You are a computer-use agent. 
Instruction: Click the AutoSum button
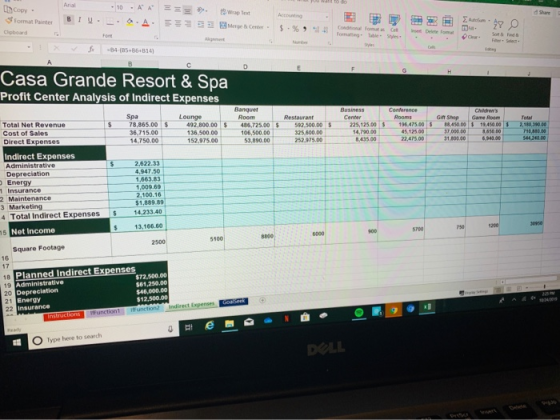coord(475,20)
